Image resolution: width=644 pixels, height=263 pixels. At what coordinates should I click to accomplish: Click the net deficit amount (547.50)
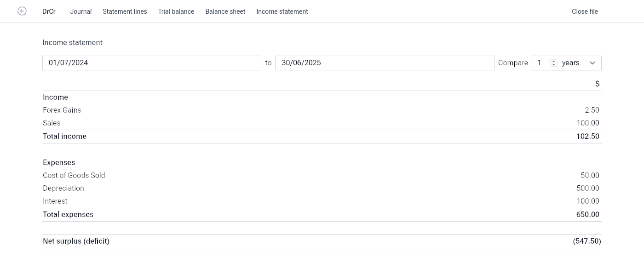pos(587,241)
